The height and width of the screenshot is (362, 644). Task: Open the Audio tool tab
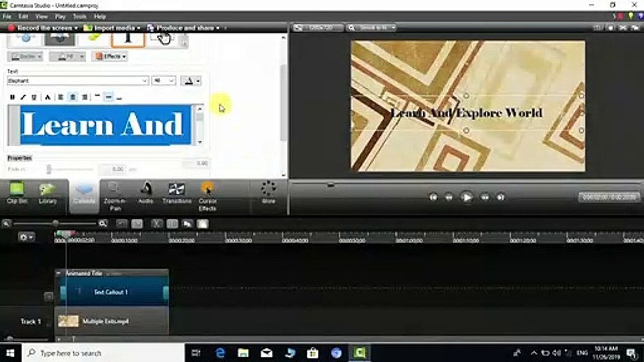click(146, 194)
